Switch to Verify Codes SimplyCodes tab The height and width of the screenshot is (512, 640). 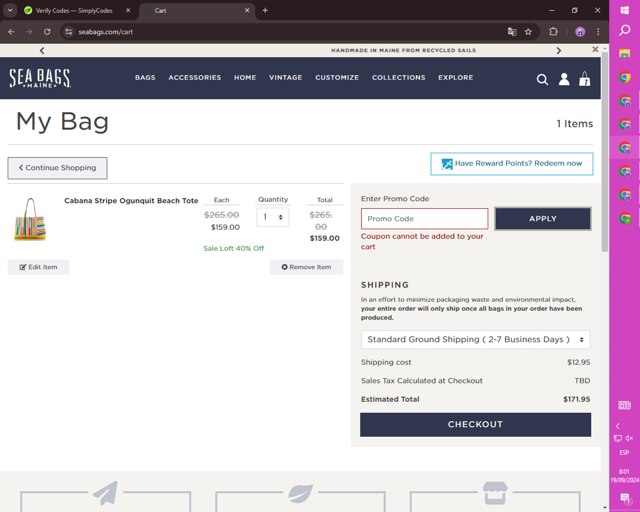(73, 11)
